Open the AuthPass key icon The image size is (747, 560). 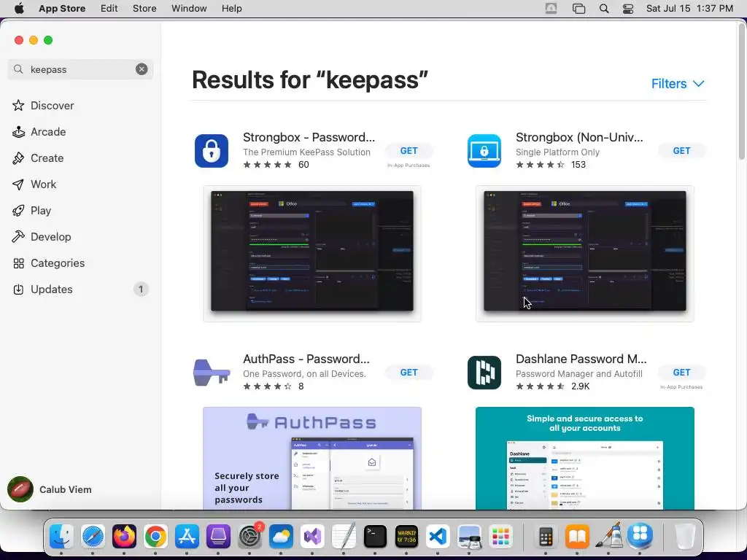point(212,373)
